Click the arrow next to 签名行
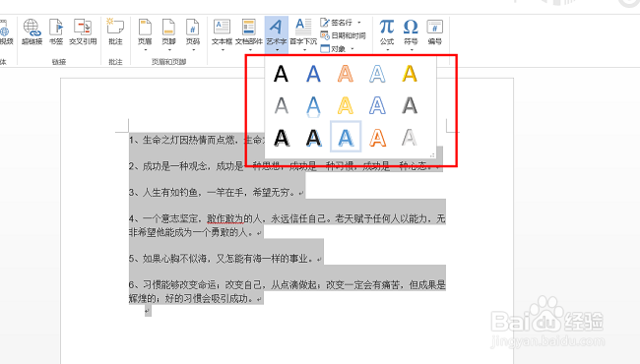The image size is (640, 364). (359, 23)
